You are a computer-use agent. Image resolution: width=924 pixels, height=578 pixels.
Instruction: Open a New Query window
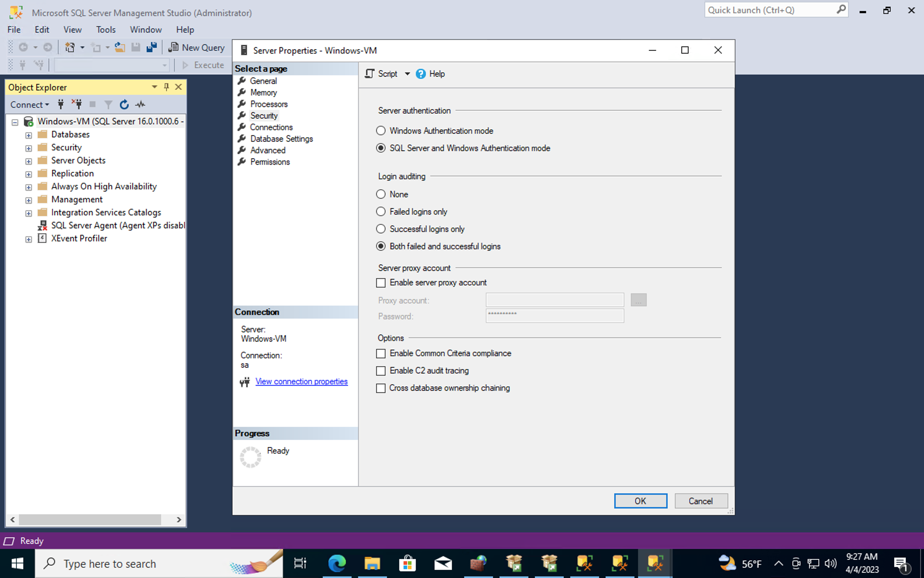pyautogui.click(x=197, y=47)
